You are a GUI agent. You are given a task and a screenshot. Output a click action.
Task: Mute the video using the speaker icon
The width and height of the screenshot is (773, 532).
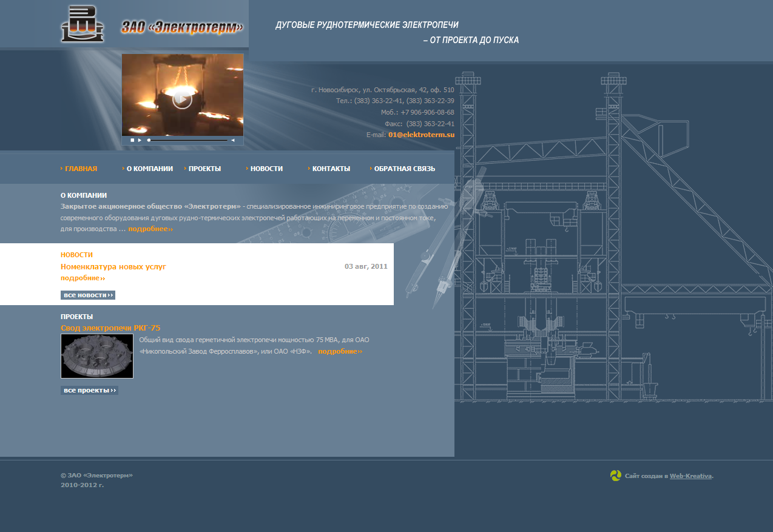233,140
